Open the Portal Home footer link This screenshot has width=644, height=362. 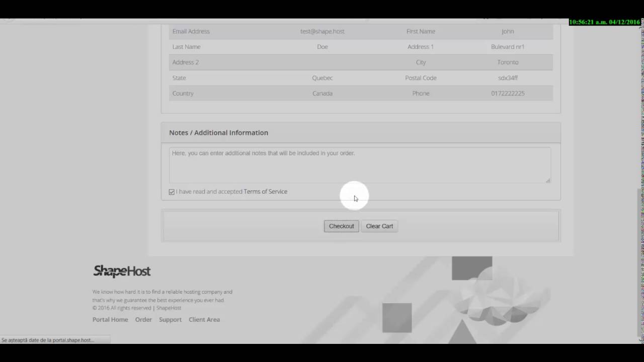click(110, 320)
